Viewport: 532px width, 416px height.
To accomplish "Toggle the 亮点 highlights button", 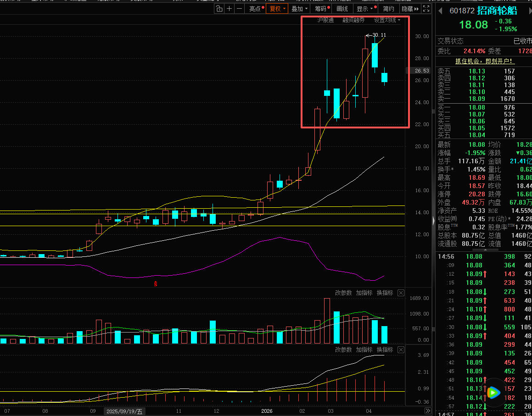I will (x=255, y=9).
